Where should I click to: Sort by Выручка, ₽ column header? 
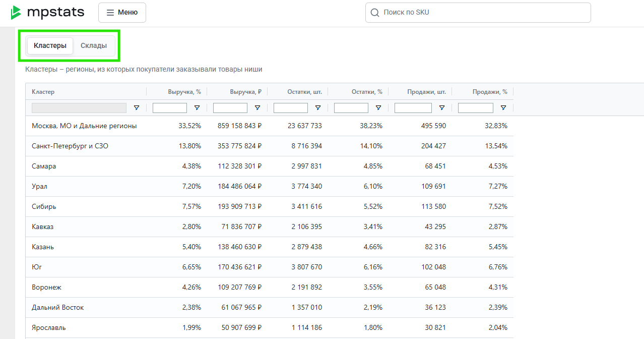(245, 92)
